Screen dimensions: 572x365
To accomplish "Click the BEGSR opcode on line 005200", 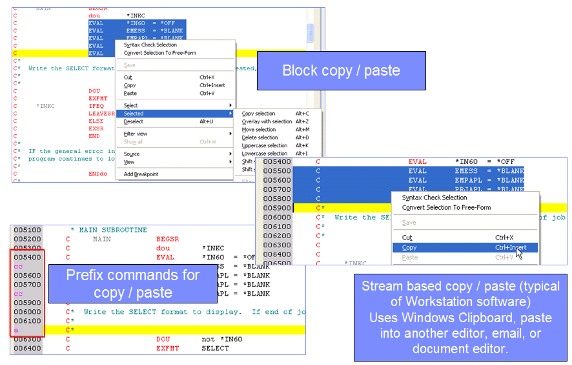I will click(167, 239).
